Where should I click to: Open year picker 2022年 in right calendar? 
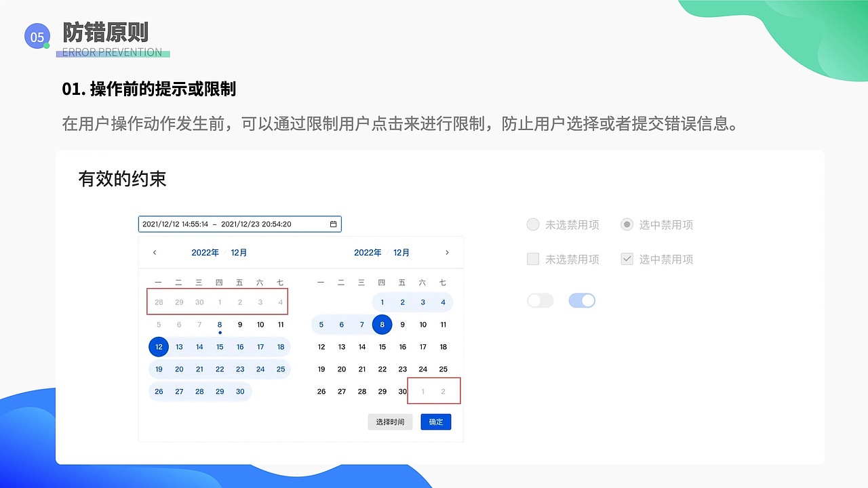coord(368,253)
